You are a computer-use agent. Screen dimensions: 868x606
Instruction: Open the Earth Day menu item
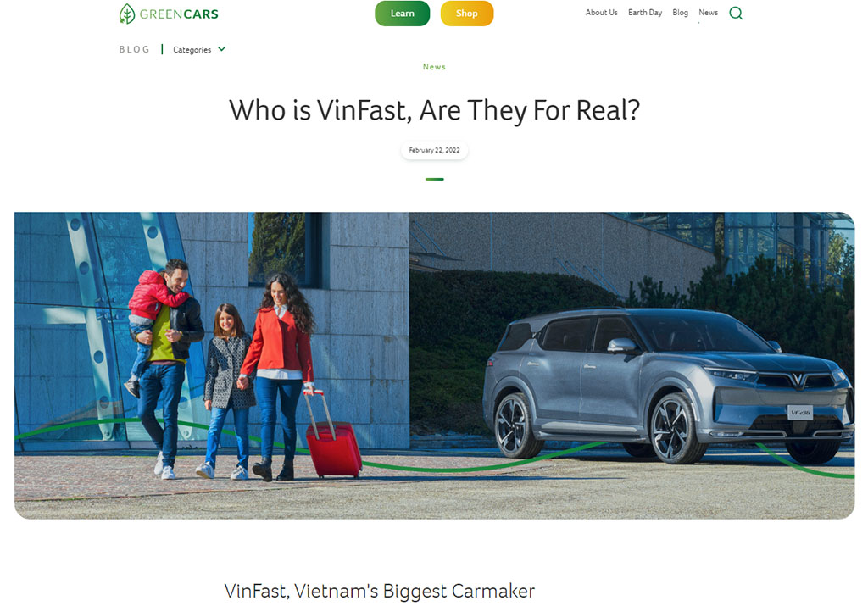(645, 12)
